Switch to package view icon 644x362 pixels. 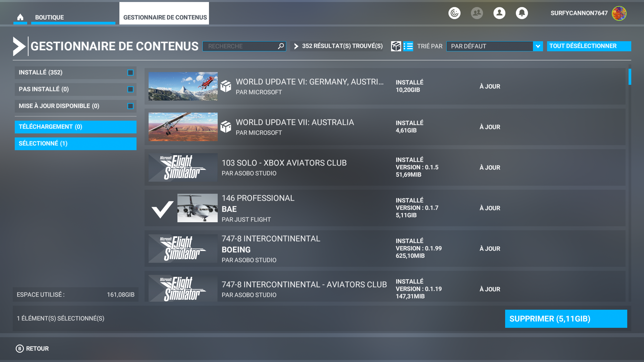[x=396, y=46]
